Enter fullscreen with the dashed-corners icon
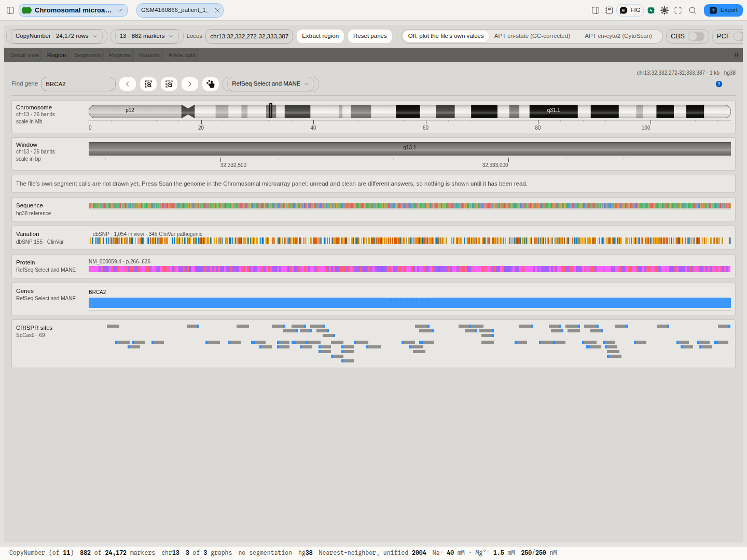This screenshot has height=560, width=747. 678,10
